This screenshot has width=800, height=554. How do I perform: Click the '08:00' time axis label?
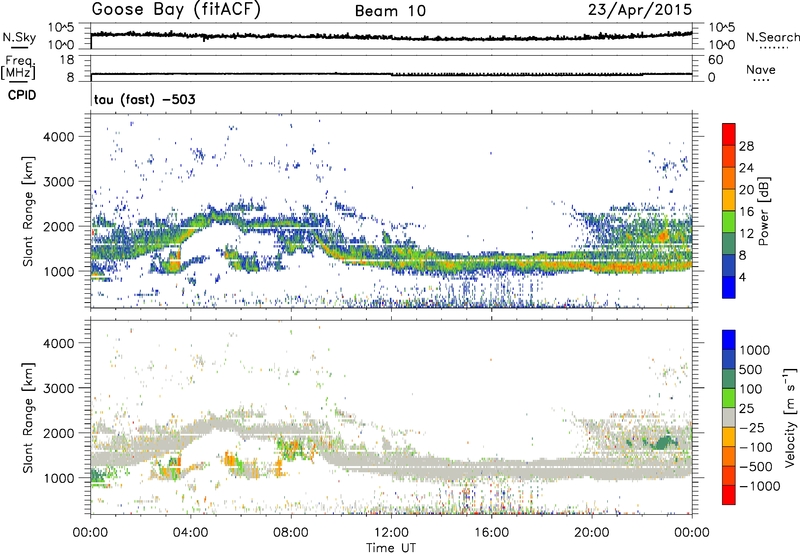click(x=291, y=533)
